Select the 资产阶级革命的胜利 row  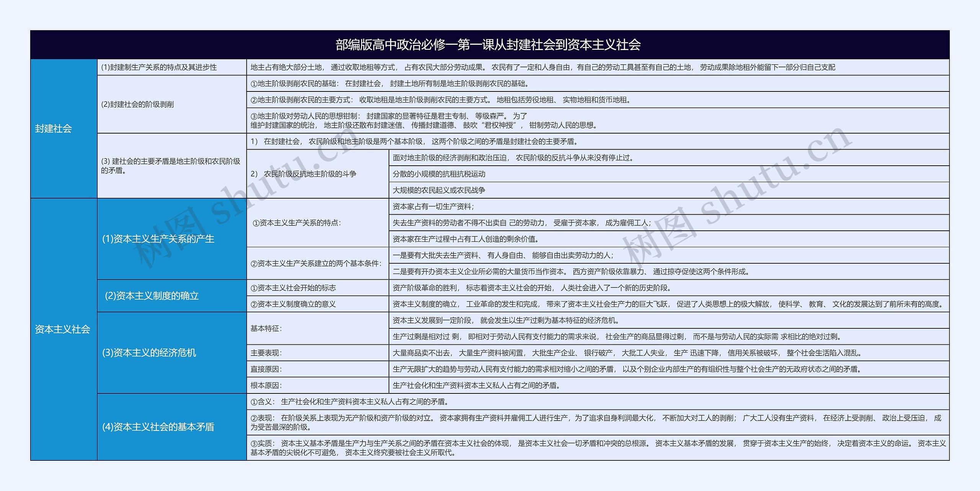pyautogui.click(x=669, y=288)
